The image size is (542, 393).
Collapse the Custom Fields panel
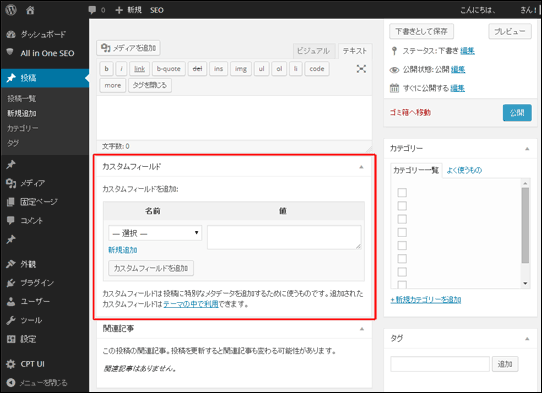[x=361, y=167]
